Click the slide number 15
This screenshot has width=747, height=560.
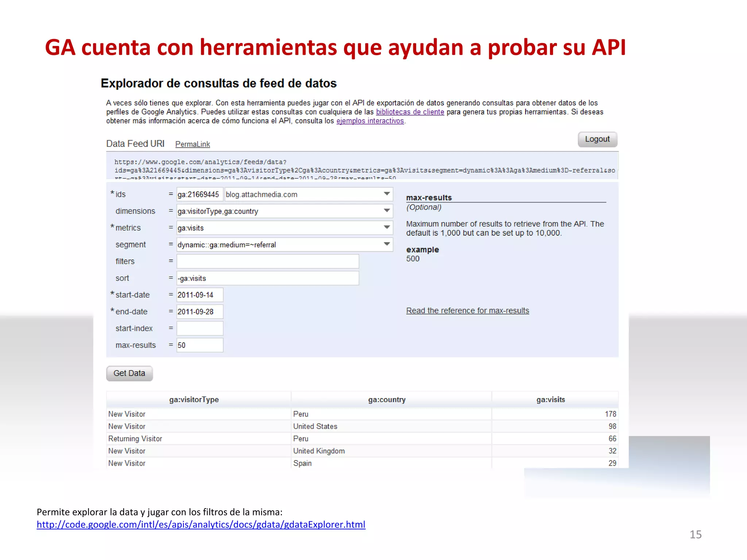tap(695, 534)
